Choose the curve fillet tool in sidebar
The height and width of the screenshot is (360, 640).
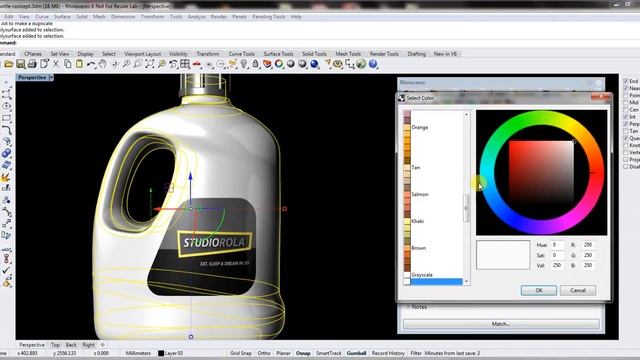coord(7,130)
